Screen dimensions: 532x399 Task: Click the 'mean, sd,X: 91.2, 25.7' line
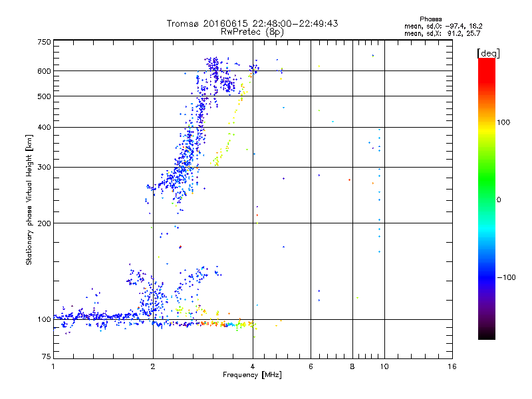[x=442, y=33]
